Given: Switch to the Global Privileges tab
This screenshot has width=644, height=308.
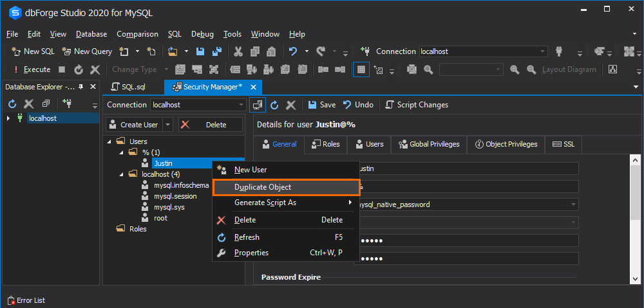Looking at the screenshot, I should pos(428,145).
